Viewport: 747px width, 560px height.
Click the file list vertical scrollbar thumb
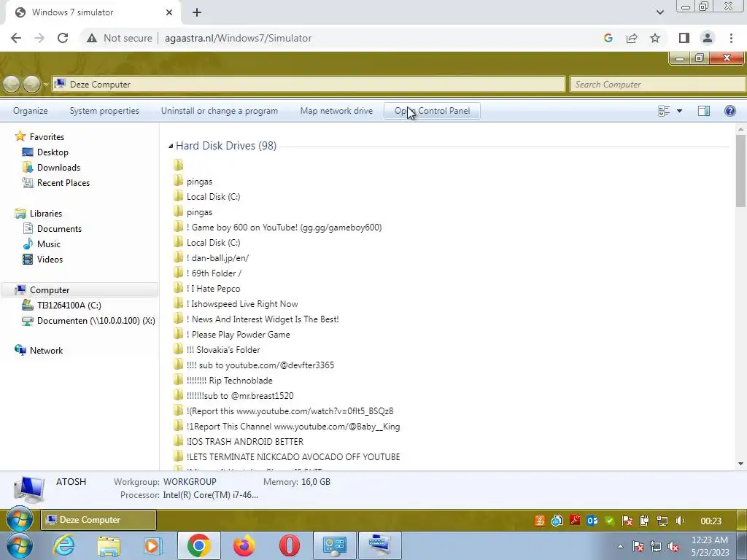(740, 170)
